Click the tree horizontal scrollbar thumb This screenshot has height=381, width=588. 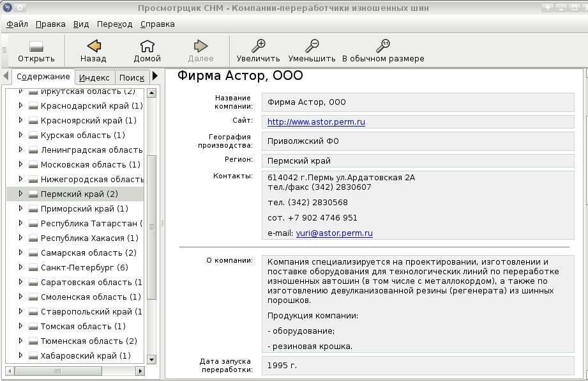click(x=58, y=371)
